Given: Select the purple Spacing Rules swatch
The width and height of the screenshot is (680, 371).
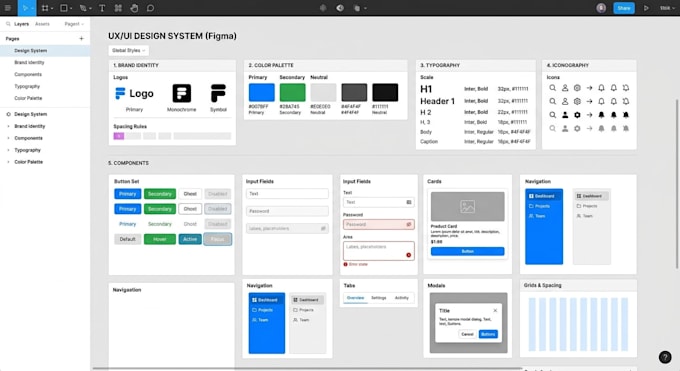Looking at the screenshot, I should point(119,136).
